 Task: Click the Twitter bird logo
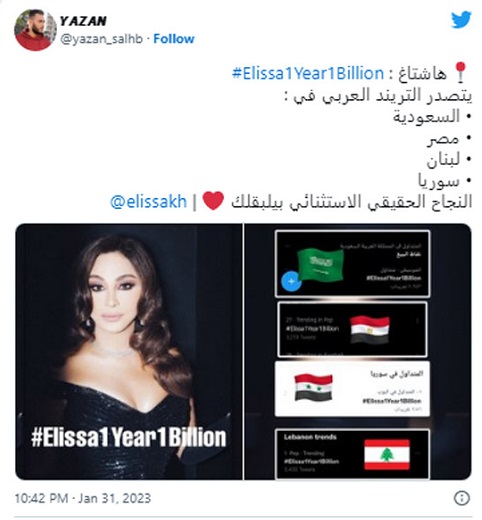461,20
